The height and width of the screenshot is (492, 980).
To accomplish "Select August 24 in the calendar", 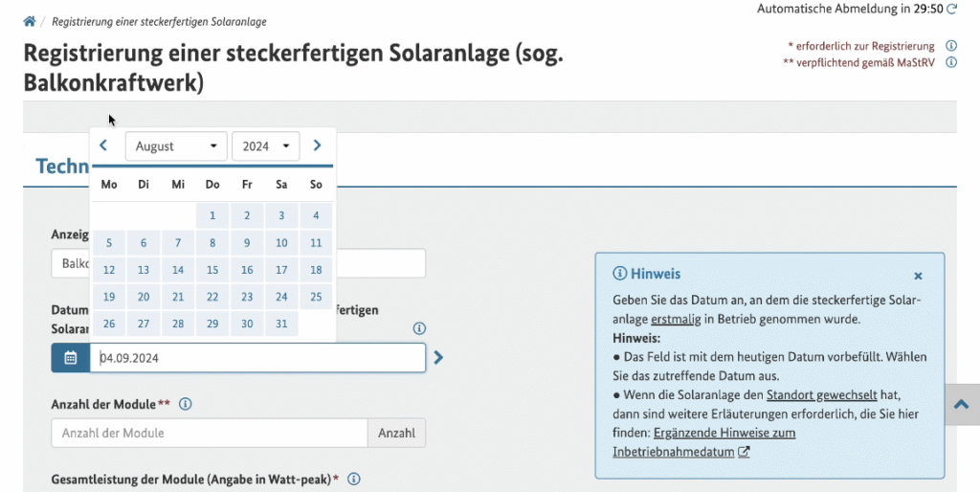I will 281,297.
